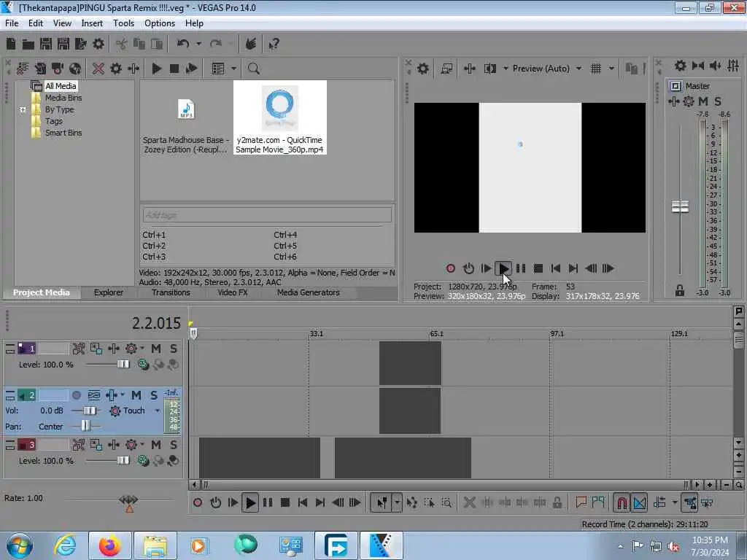This screenshot has width=747, height=560.
Task: Open track 1 Track FX gear icon
Action: (x=131, y=349)
